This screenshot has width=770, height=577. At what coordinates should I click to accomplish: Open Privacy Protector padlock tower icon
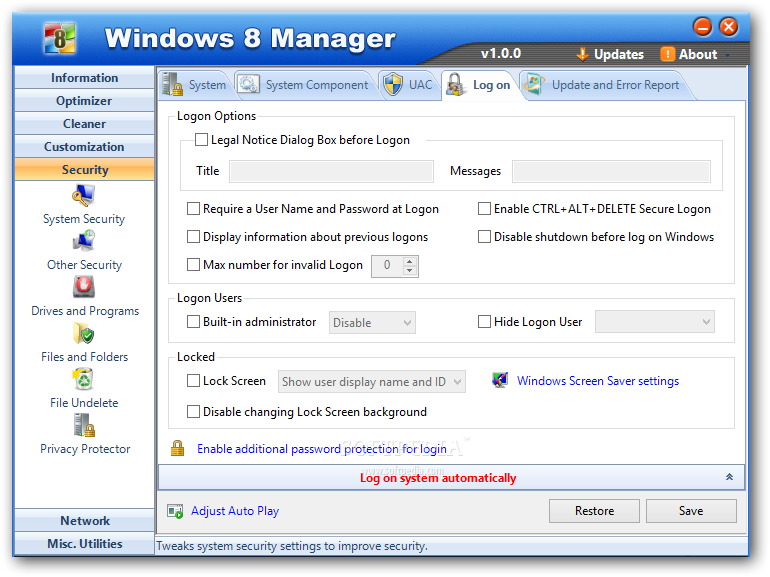pyautogui.click(x=84, y=425)
